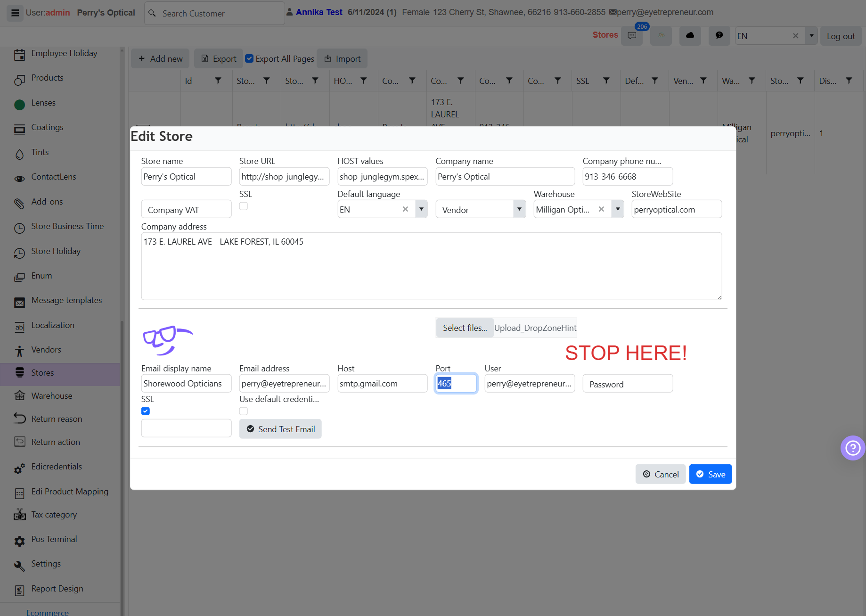The width and height of the screenshot is (866, 616).
Task: Open Vendors in sidebar
Action: 46,350
